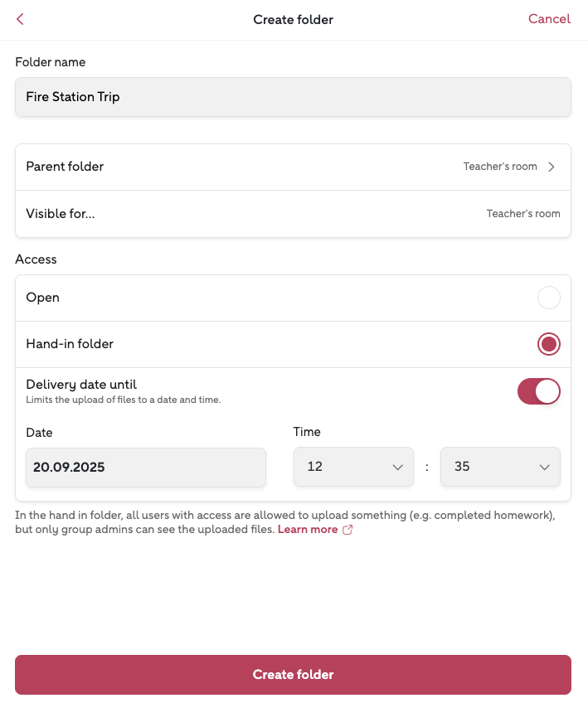This screenshot has height=703, width=588.
Task: Click the external link icon beside Learn more
Action: pos(347,530)
